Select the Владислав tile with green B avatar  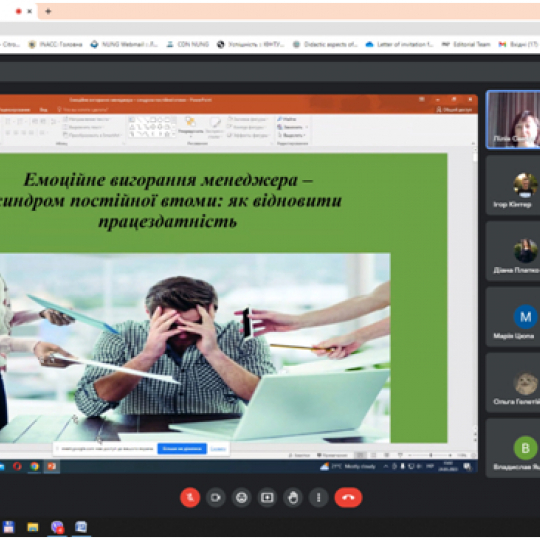[x=513, y=448]
